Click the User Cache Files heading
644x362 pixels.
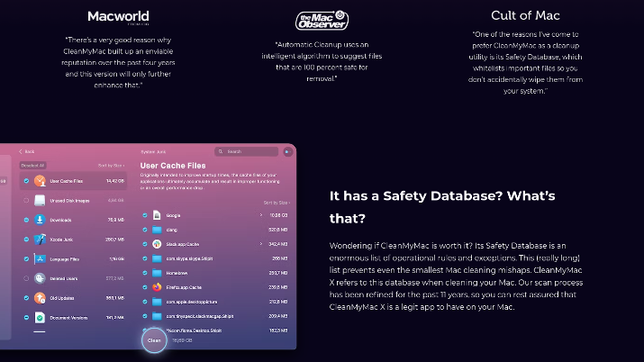pyautogui.click(x=173, y=166)
